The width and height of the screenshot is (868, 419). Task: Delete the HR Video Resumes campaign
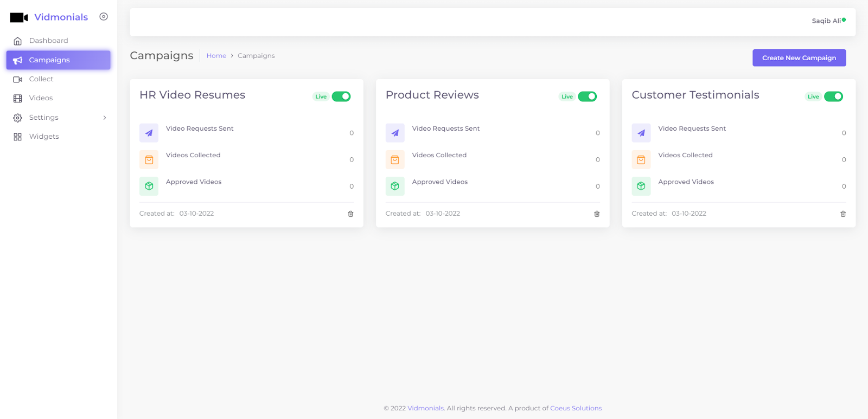tap(350, 214)
